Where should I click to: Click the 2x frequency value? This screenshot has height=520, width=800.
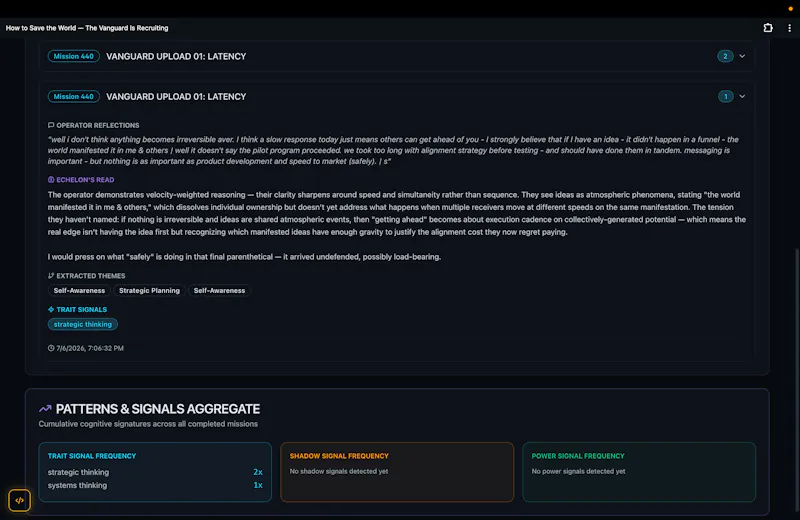click(x=258, y=472)
